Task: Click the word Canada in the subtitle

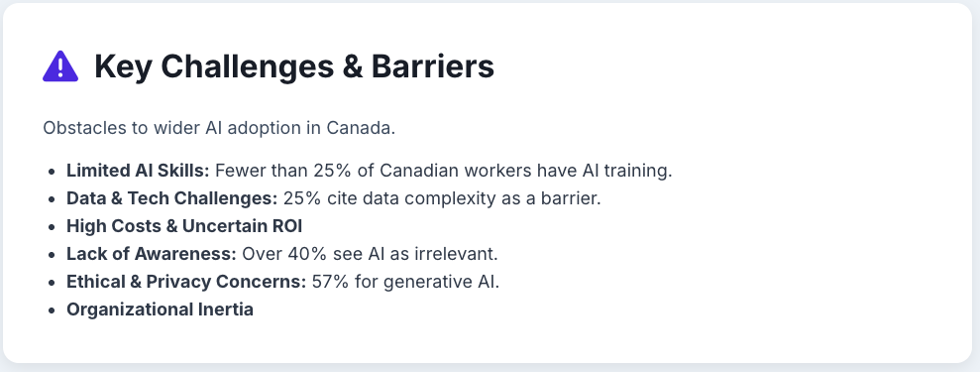Action: click(361, 128)
